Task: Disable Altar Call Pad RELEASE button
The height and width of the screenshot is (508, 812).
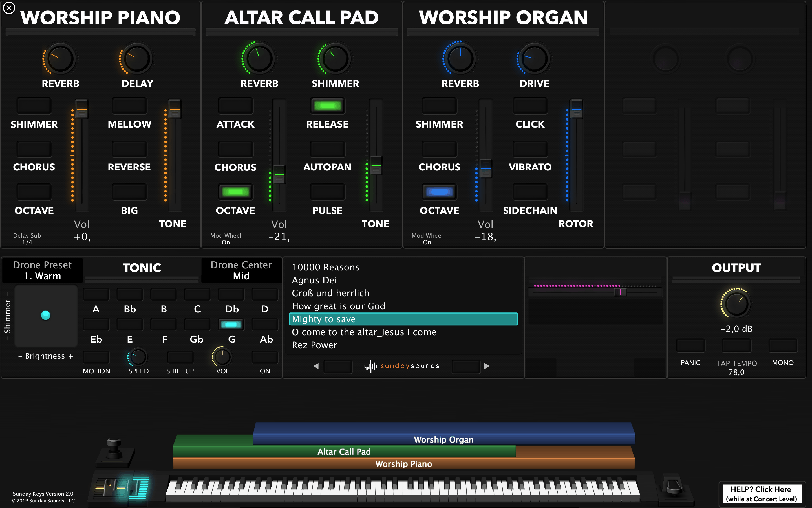Action: [328, 106]
